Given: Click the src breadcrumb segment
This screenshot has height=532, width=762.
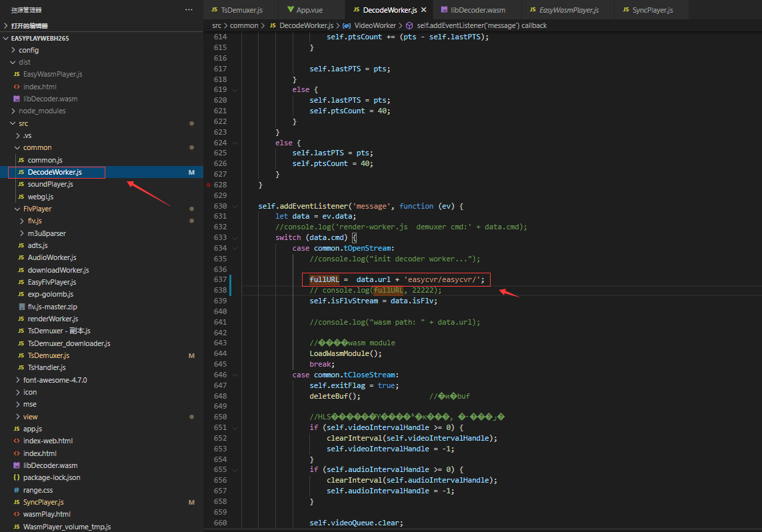Looking at the screenshot, I should point(216,26).
